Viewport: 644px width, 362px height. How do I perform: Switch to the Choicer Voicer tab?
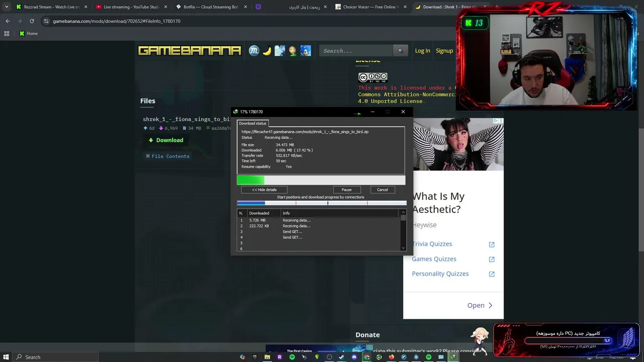(371, 7)
